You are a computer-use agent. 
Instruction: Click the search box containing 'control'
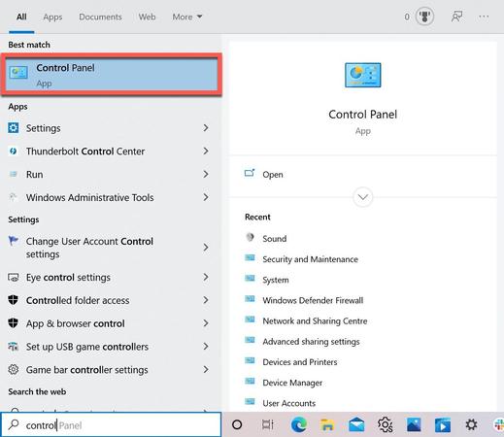112,424
